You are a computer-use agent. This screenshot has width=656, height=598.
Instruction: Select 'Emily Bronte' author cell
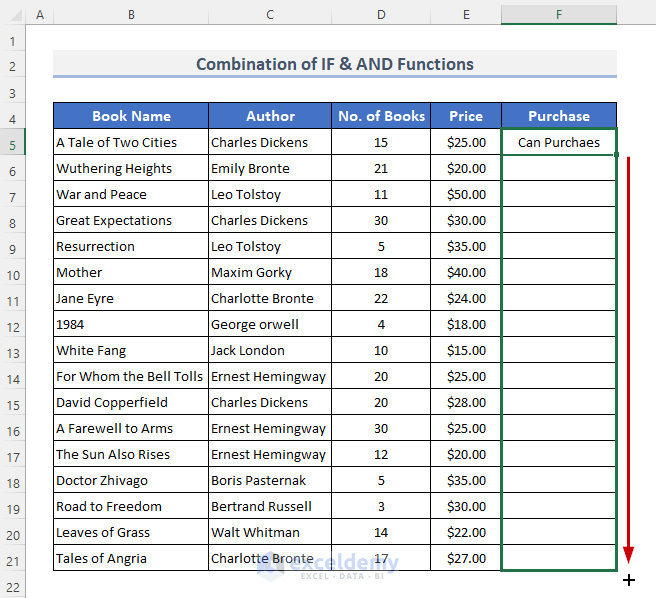[x=270, y=168]
